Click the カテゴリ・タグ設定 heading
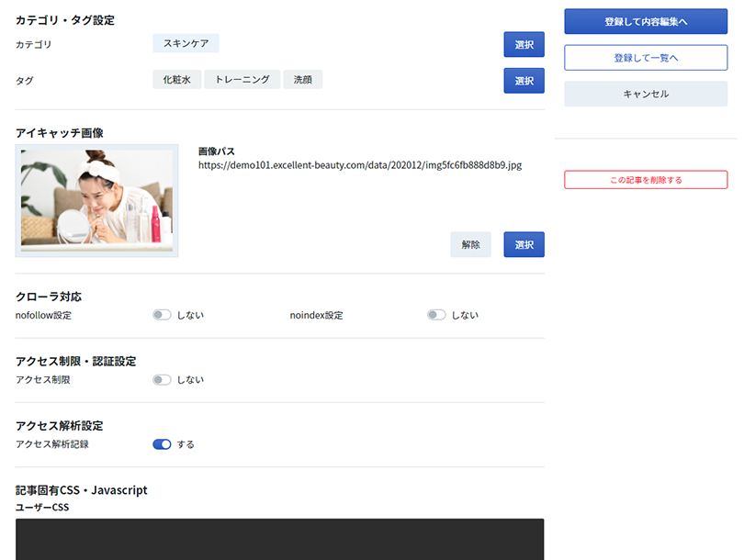Image resolution: width=744 pixels, height=560 pixels. pos(65,20)
